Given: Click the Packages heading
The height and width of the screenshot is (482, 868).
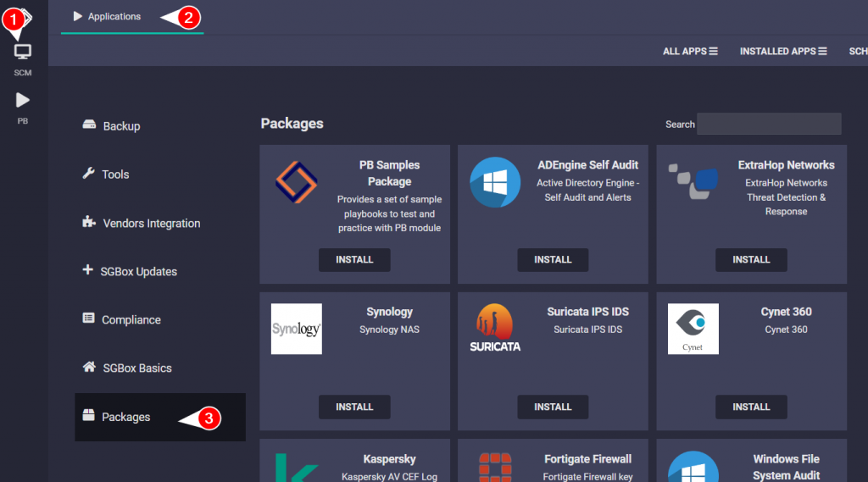Looking at the screenshot, I should (292, 124).
